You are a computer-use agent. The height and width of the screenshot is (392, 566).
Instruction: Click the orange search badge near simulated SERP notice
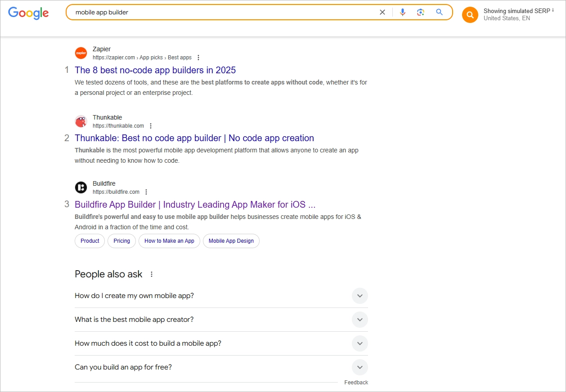pos(470,15)
